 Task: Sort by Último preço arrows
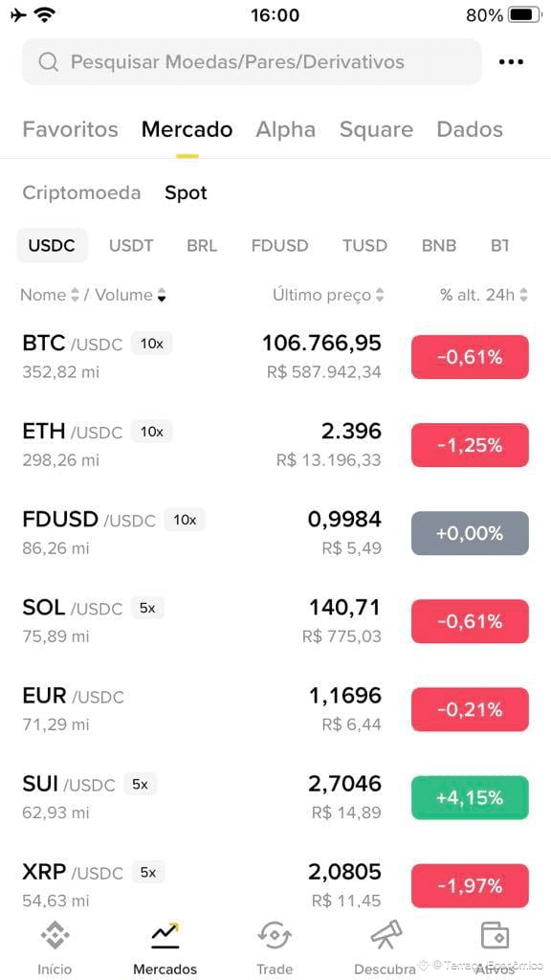point(379,295)
